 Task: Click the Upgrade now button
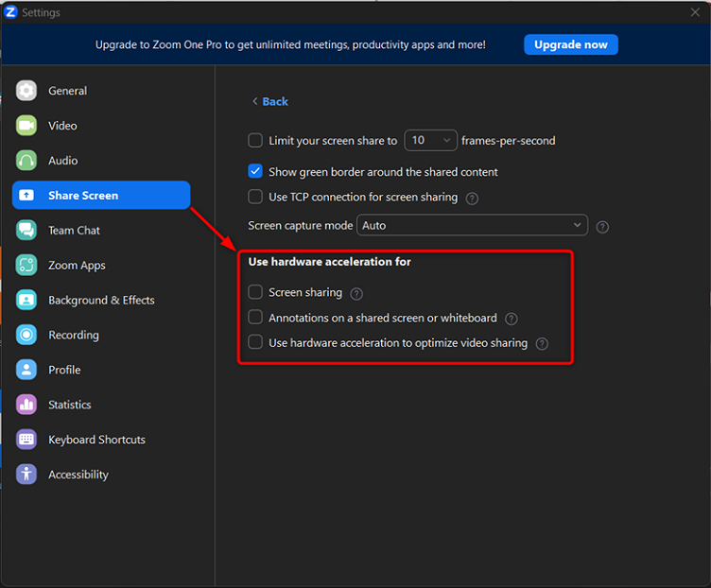pos(571,44)
